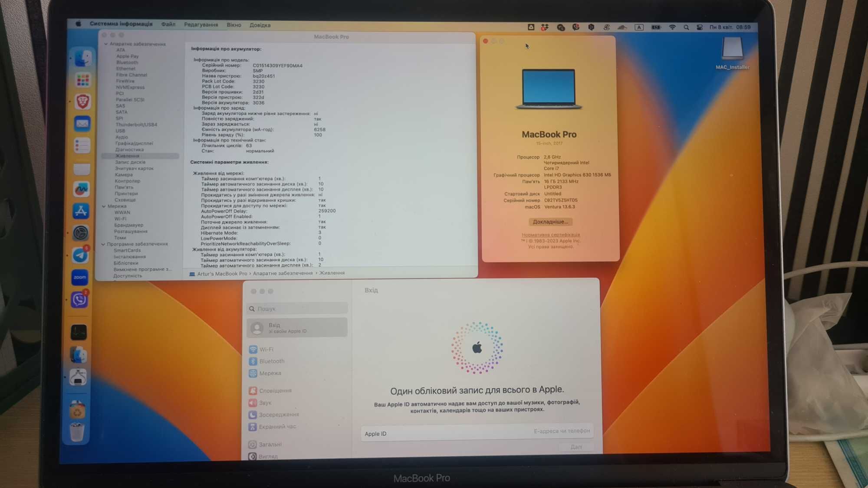Select Сховище in the hardware list
The height and width of the screenshot is (488, 868).
pos(125,200)
